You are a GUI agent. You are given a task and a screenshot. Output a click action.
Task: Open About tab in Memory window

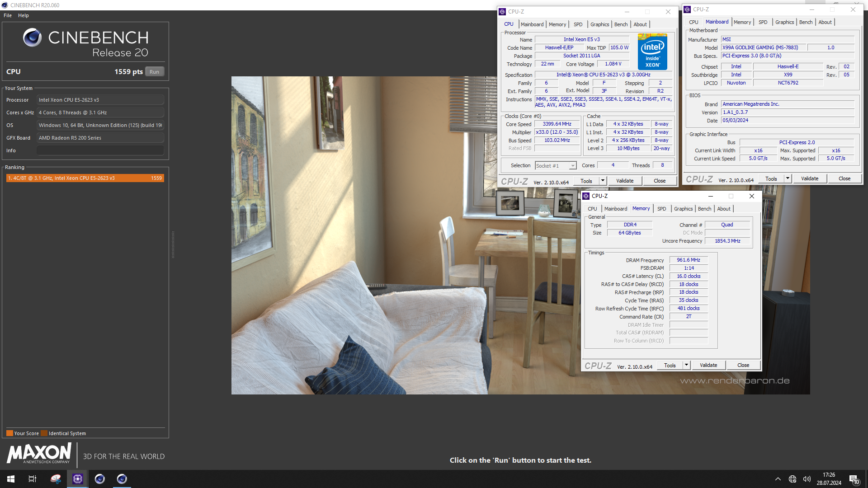point(724,209)
